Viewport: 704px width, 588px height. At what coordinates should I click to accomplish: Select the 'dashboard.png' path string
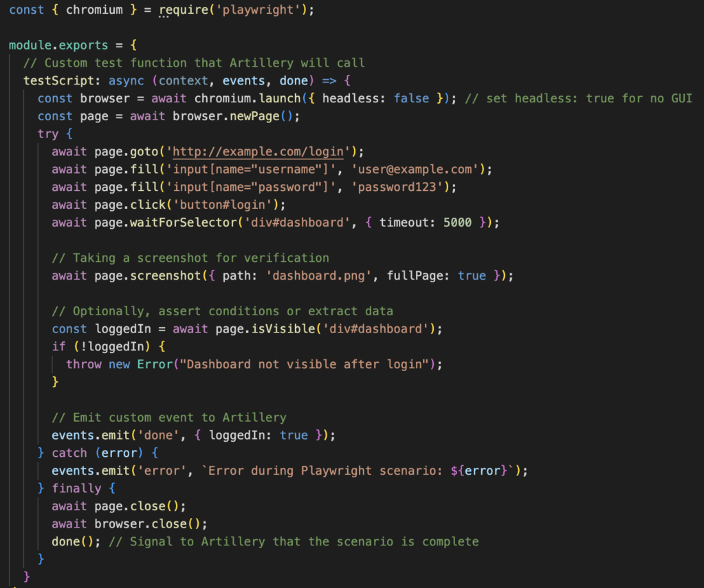319,276
